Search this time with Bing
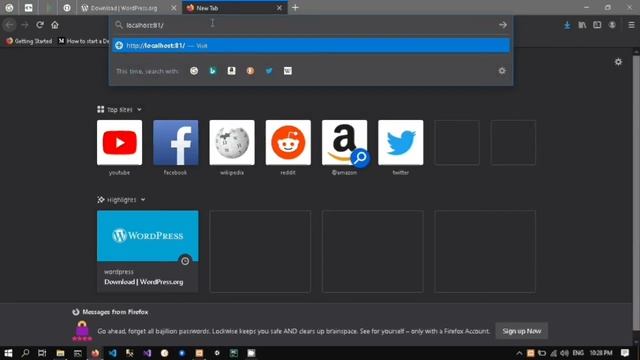Screen dimensions: 640x360 [213, 71]
